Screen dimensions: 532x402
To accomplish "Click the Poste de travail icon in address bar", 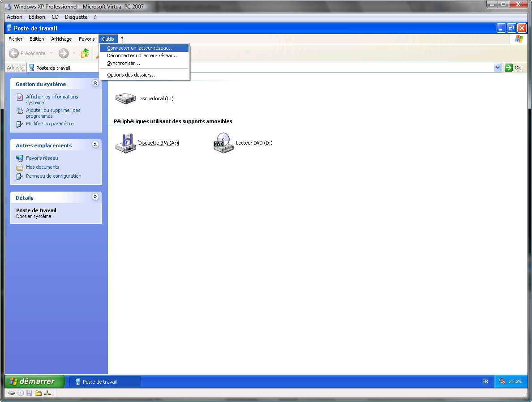I will (x=31, y=68).
